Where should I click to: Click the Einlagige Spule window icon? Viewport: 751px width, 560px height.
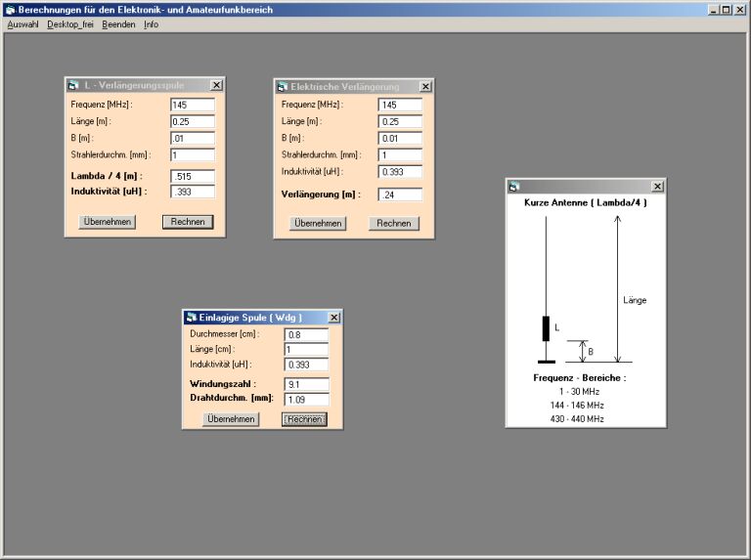coord(191,318)
